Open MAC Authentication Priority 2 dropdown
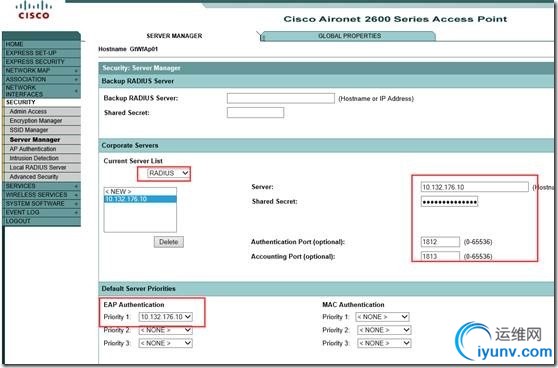The width and height of the screenshot is (558, 368). (384, 330)
